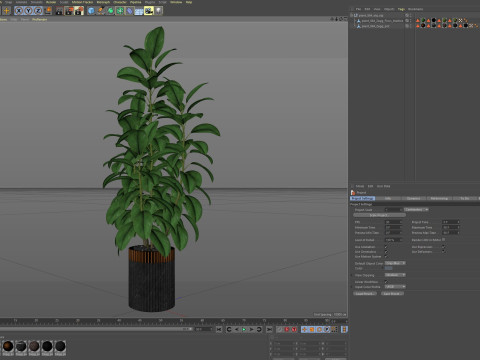Switch to the Info tab
The width and height of the screenshot is (480, 360).
(388, 198)
